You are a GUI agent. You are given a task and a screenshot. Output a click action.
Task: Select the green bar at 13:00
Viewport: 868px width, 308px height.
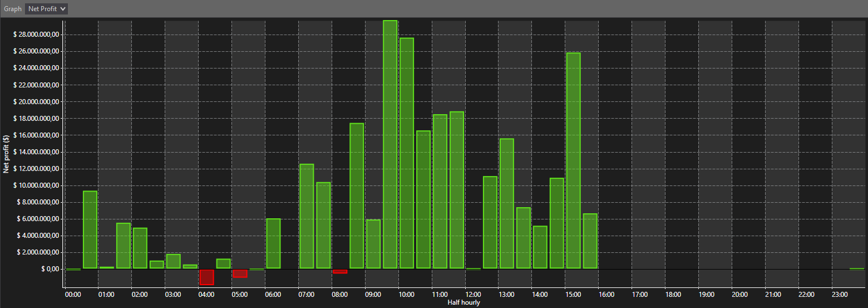(507, 204)
